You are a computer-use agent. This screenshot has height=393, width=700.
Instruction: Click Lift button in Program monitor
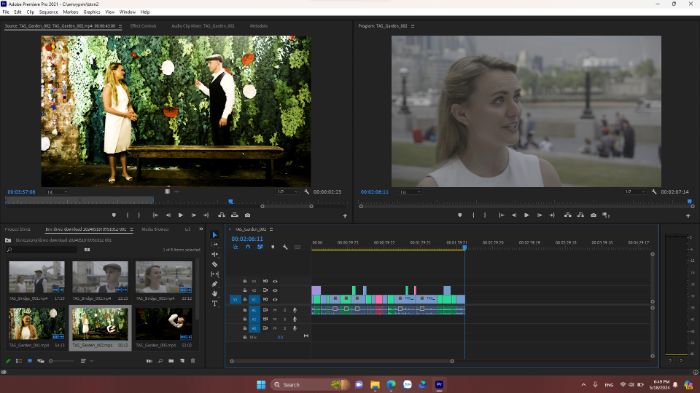point(567,215)
